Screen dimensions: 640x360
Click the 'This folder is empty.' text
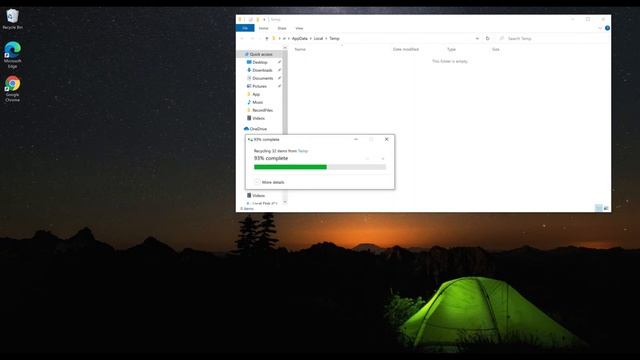click(450, 61)
